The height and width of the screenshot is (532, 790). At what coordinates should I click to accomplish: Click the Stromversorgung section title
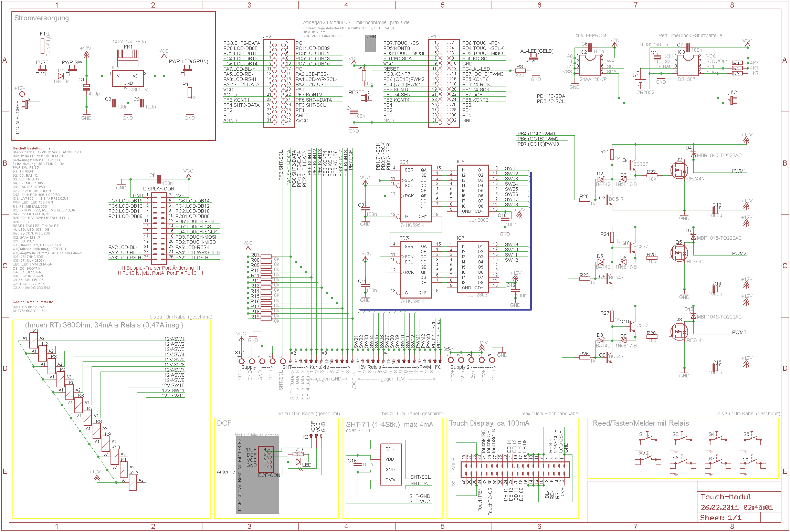41,18
